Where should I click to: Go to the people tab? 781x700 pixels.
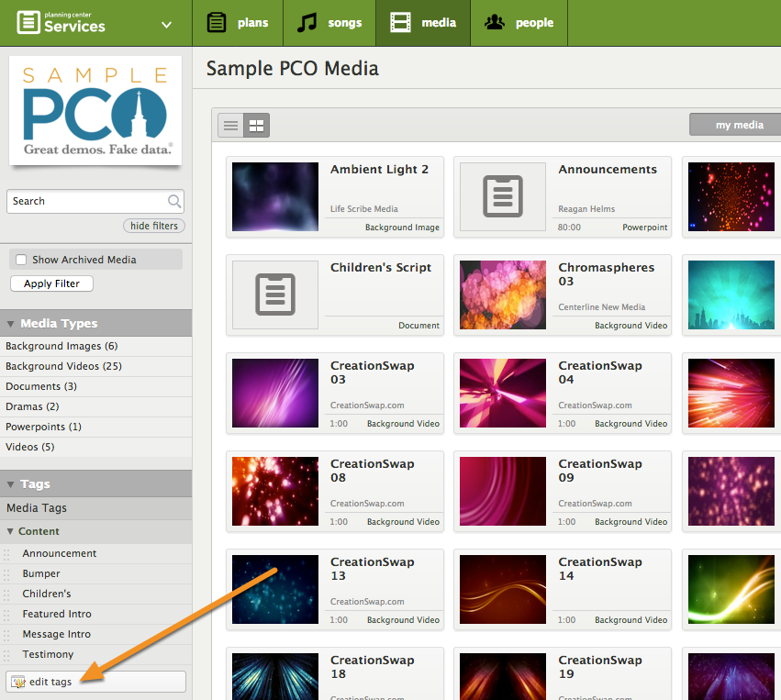pos(519,23)
